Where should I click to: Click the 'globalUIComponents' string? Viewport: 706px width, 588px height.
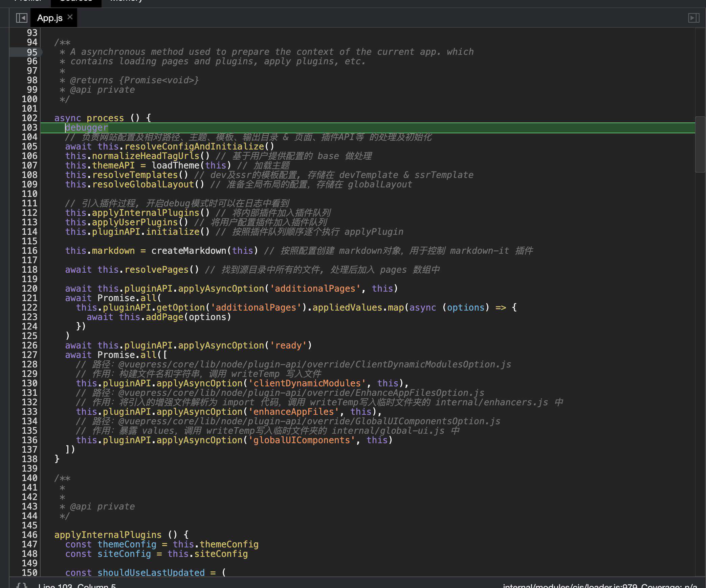point(302,440)
